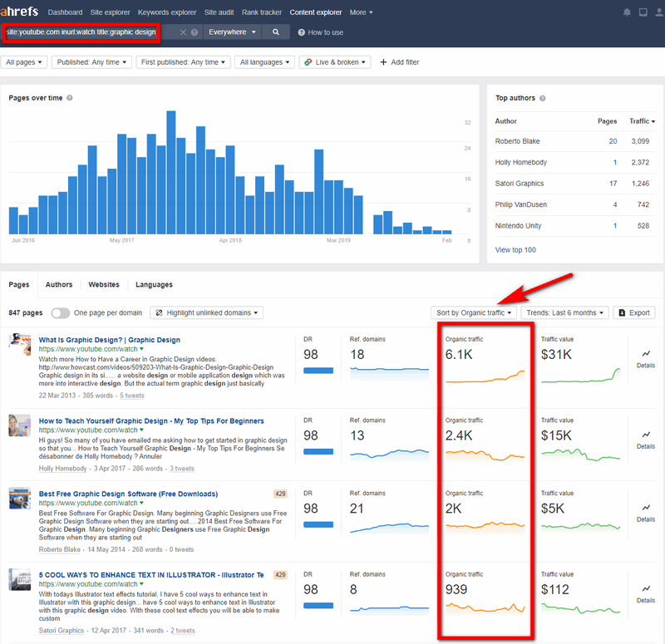Open Details chart for How to Teach Yourself

click(x=646, y=440)
